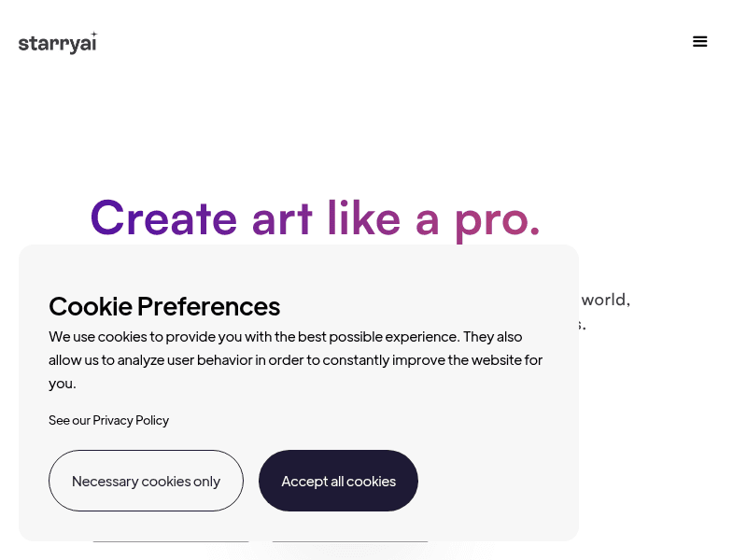Choose Necessary cookies only
747x560 pixels.
[x=146, y=481]
